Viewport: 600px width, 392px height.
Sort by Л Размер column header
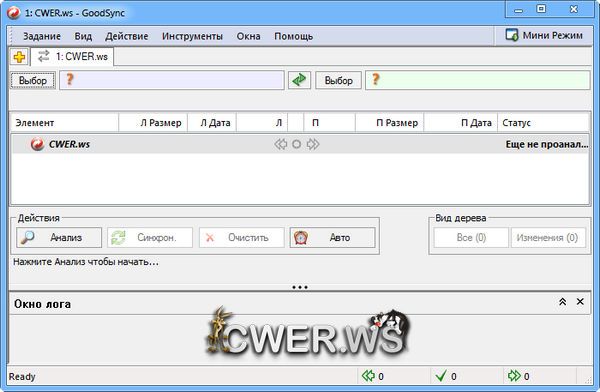(x=153, y=123)
